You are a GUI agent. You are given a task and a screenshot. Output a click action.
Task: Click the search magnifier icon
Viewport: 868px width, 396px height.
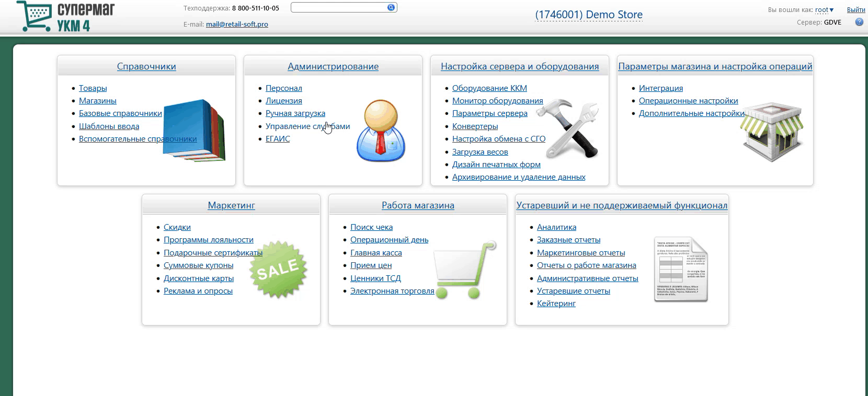(x=391, y=7)
